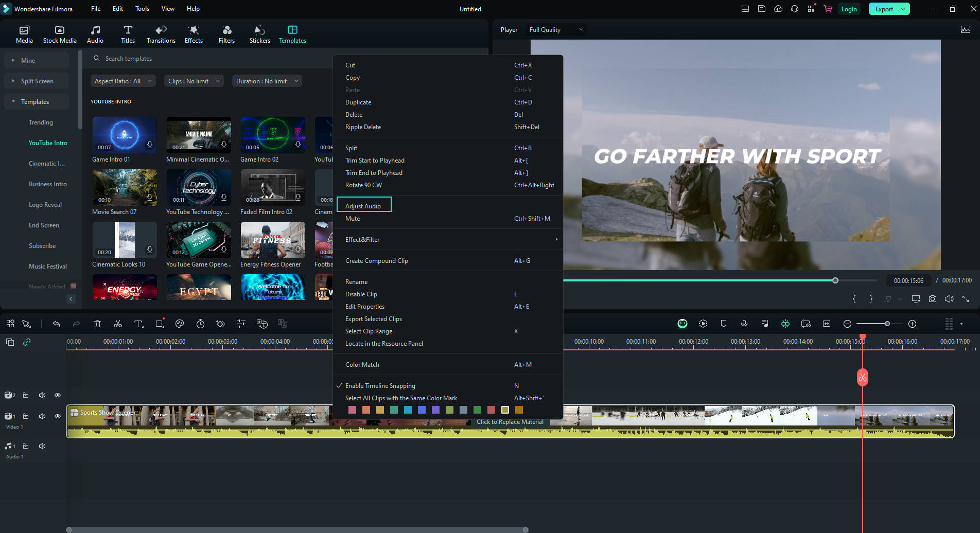Adjust the timeline zoom slider

click(887, 324)
